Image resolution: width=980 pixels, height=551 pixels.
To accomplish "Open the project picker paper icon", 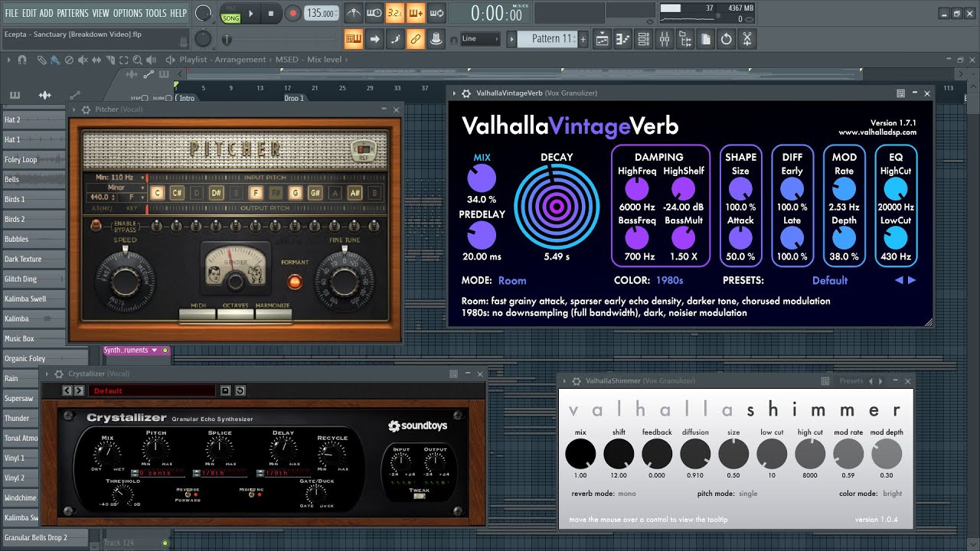I will (x=705, y=38).
